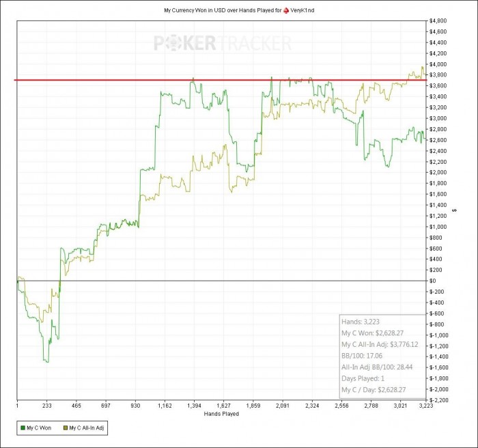
Task: Click the My C Won: $2,628.27 stat
Action: (x=372, y=333)
